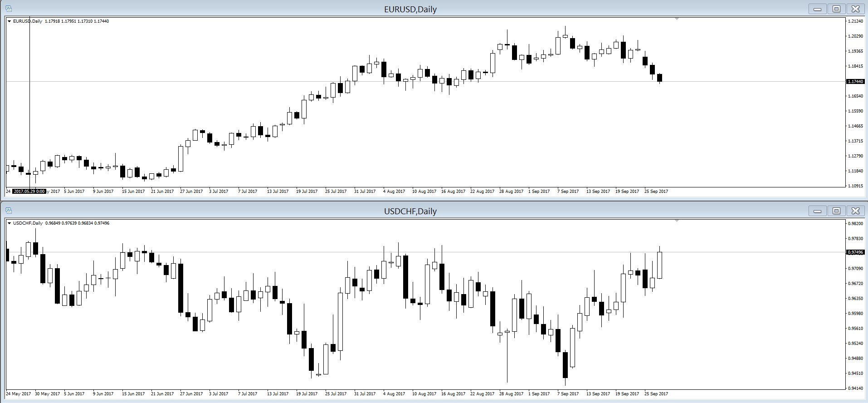Click the USDCHF chart window system icon
Image resolution: width=868 pixels, height=403 pixels.
click(x=9, y=211)
